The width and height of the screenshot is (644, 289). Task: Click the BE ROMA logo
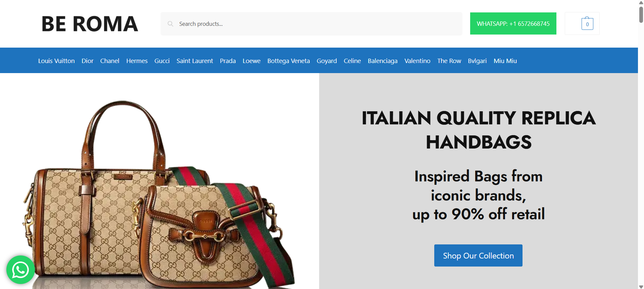[x=90, y=24]
